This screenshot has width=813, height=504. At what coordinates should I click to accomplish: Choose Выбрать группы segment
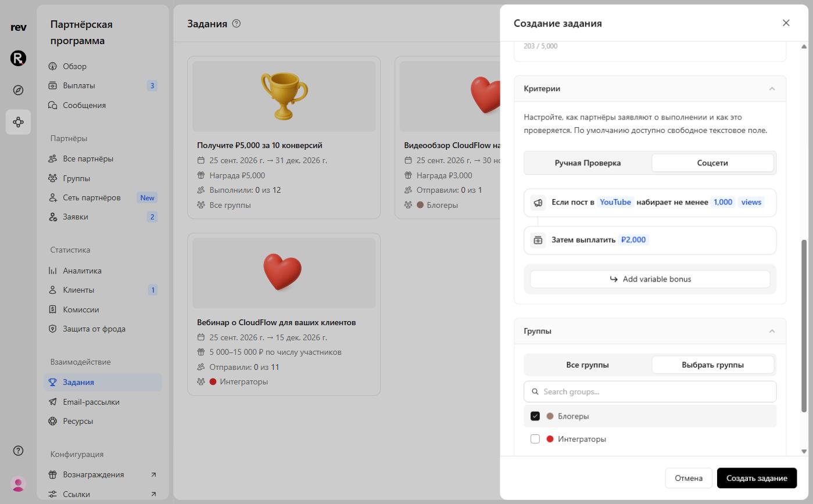712,365
